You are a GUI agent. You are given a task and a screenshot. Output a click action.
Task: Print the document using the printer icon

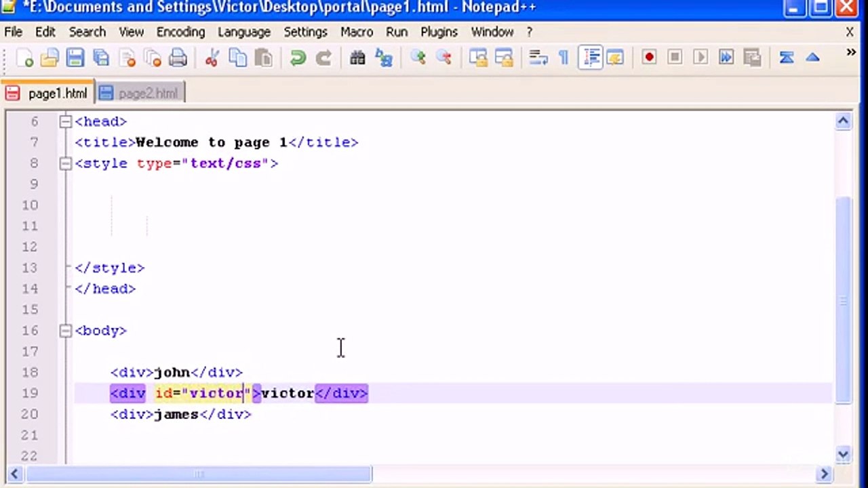coord(178,58)
